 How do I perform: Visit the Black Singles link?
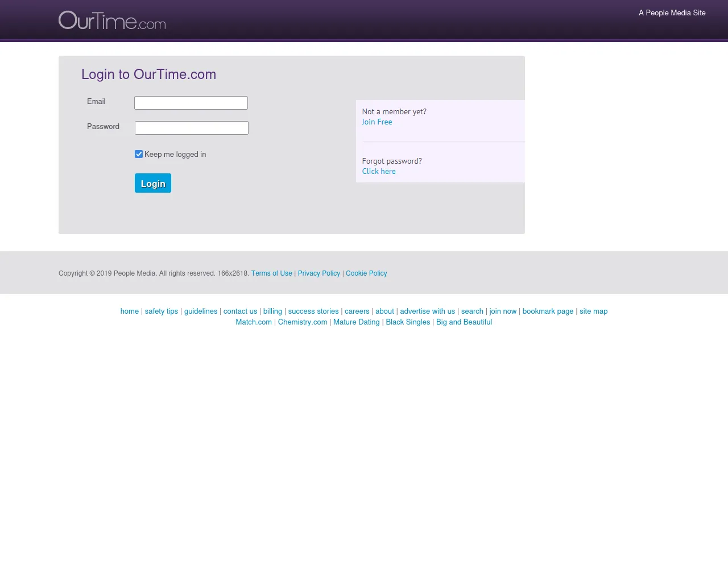[408, 322]
